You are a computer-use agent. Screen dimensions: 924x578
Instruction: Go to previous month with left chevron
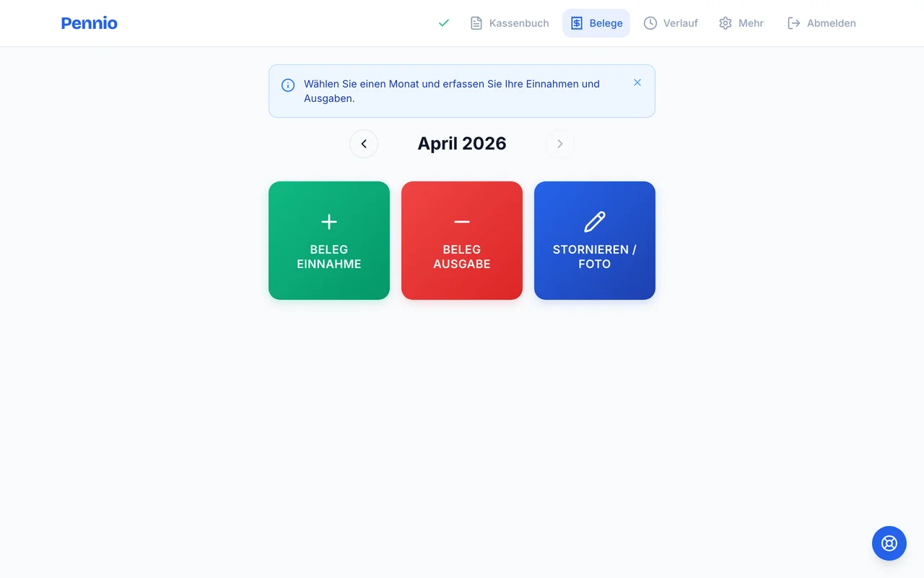364,144
